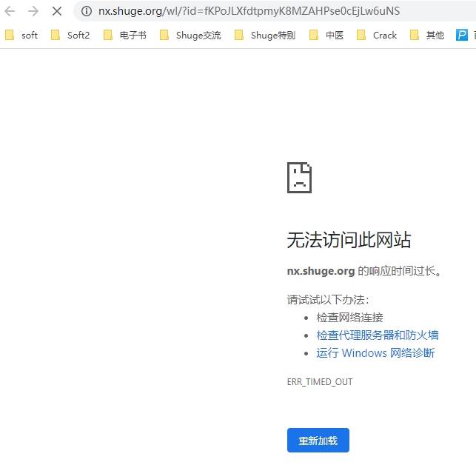This screenshot has height=468, width=476.
Task: Open the "Shuge特别" bookmark folder
Action: 265,35
